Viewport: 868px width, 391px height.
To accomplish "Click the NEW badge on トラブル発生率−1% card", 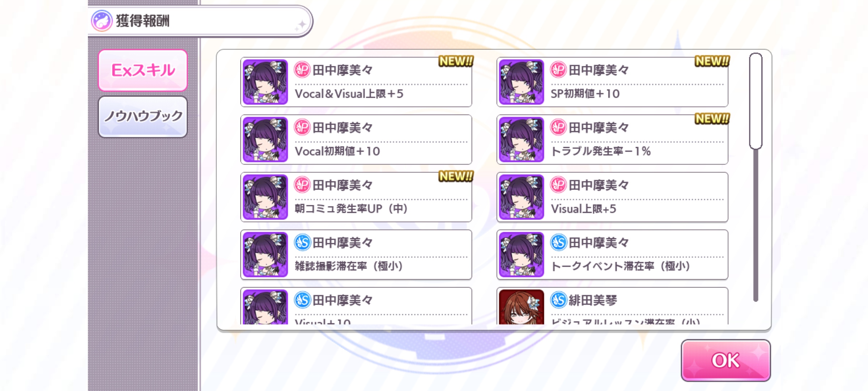I will coord(712,119).
